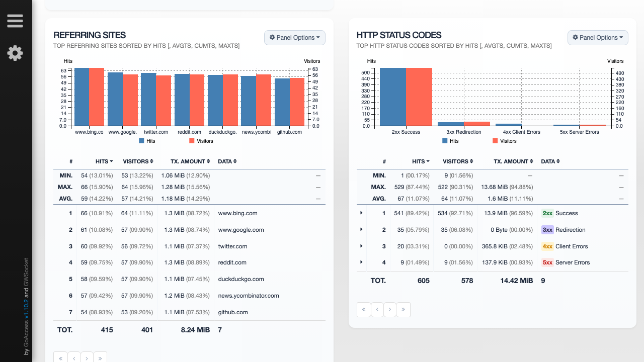644x362 pixels.
Task: Select reddit.com in the table
Action: click(232, 262)
